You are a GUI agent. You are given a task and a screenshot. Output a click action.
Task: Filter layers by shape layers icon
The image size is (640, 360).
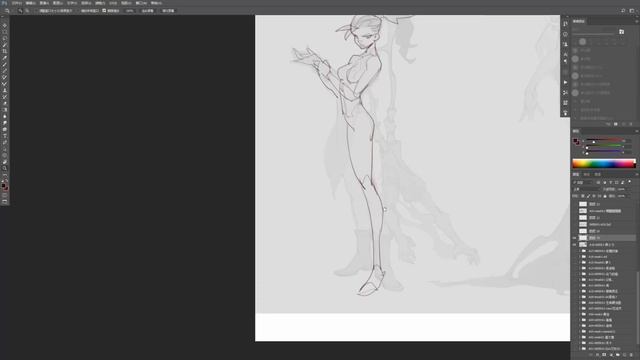[x=617, y=182]
